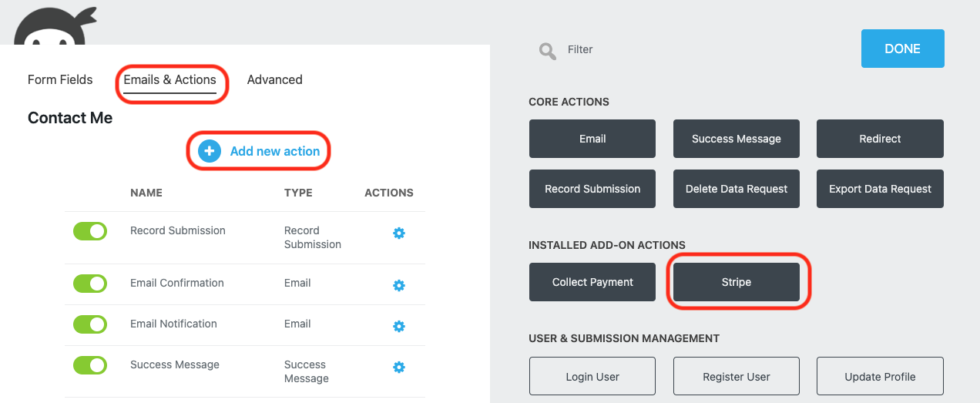Choose the Export Data Request action

tap(880, 189)
